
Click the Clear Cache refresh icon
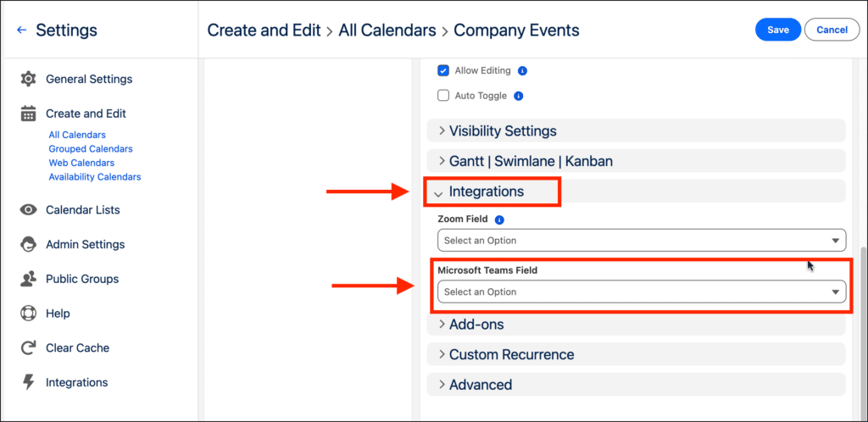(28, 348)
